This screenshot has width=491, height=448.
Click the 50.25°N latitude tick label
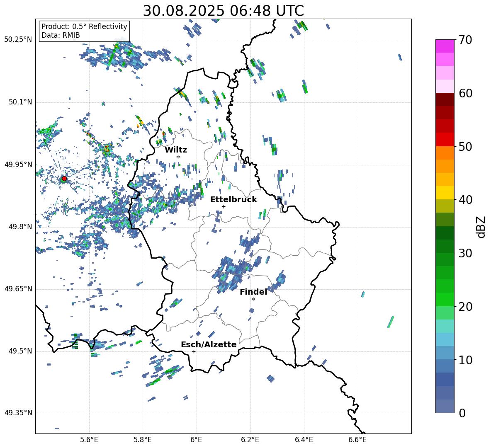click(x=18, y=40)
